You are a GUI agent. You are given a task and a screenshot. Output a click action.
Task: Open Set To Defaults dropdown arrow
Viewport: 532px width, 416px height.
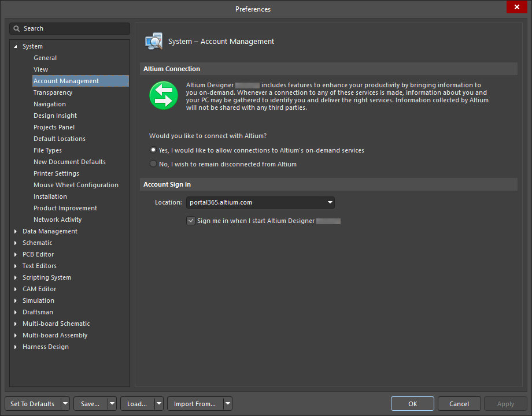click(65, 404)
